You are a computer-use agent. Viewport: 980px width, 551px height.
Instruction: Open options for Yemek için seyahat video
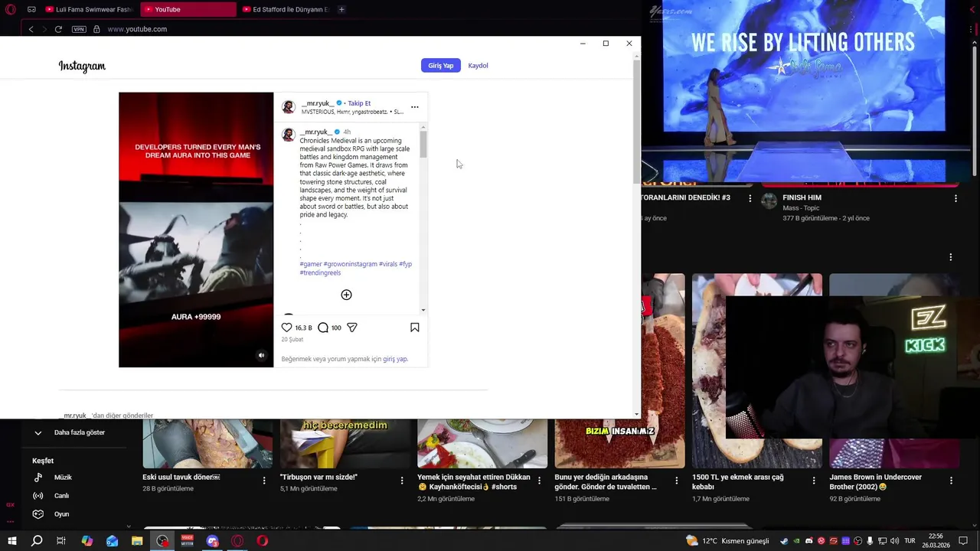(x=539, y=481)
